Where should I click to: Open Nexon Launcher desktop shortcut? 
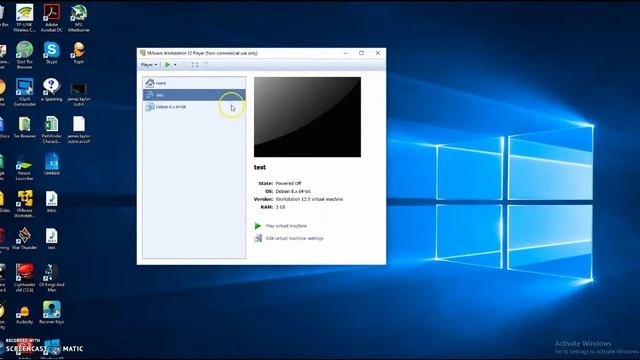(x=24, y=167)
